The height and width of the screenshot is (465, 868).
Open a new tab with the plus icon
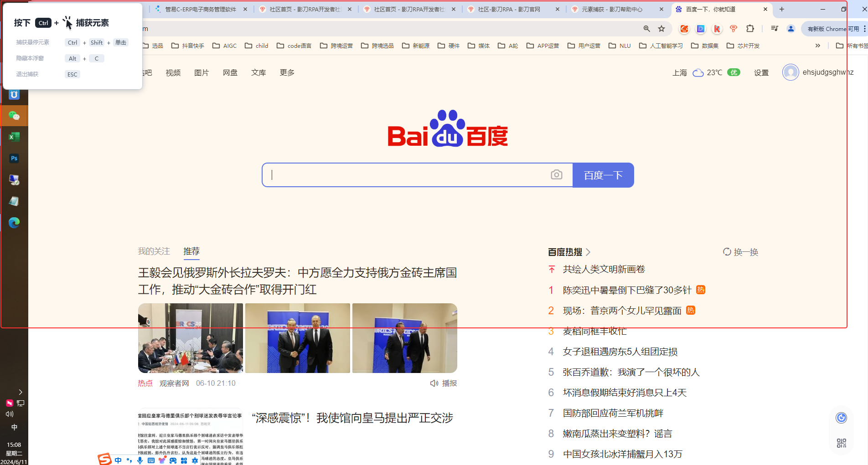tap(782, 9)
